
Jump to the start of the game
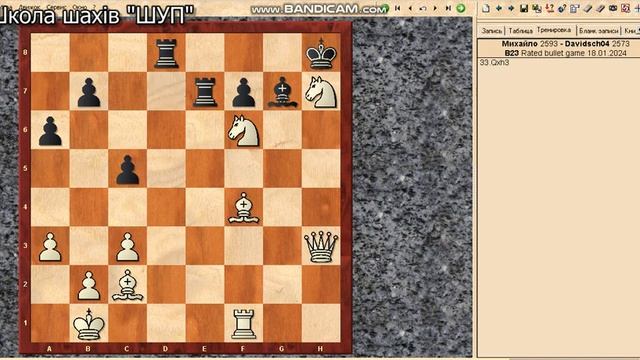398,8
